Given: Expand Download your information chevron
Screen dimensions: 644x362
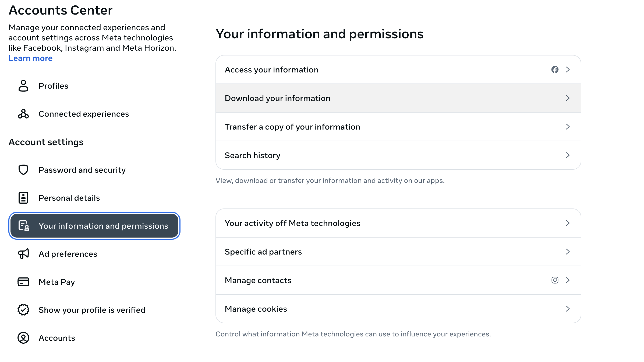Looking at the screenshot, I should click(568, 98).
